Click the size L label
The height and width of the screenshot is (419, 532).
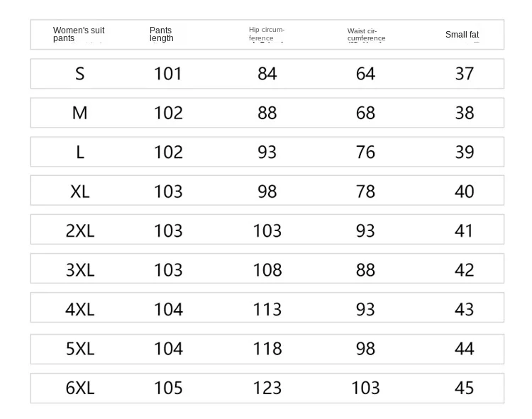[79, 152]
